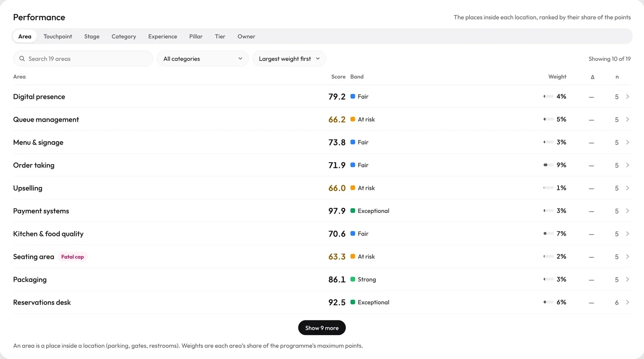Click the delta column header symbol
The height and width of the screenshot is (359, 644).
pyautogui.click(x=593, y=77)
